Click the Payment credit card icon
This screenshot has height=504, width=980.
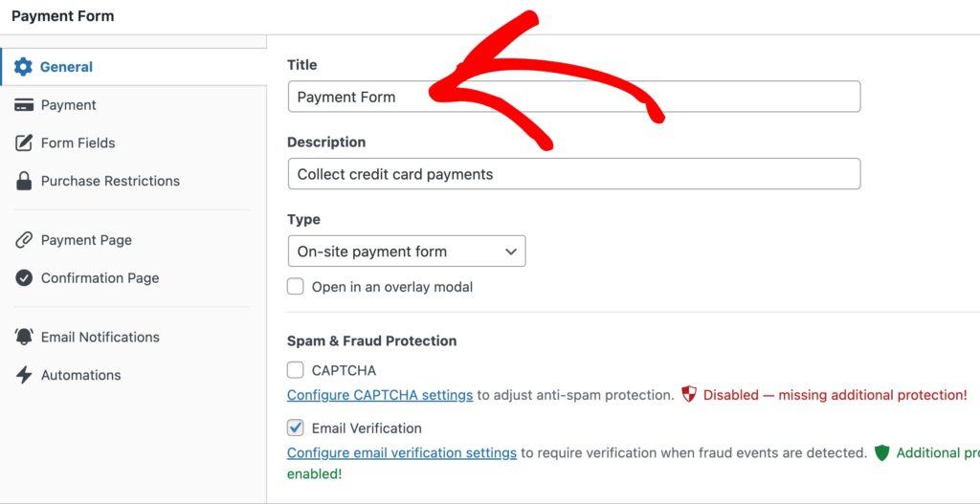pos(24,105)
